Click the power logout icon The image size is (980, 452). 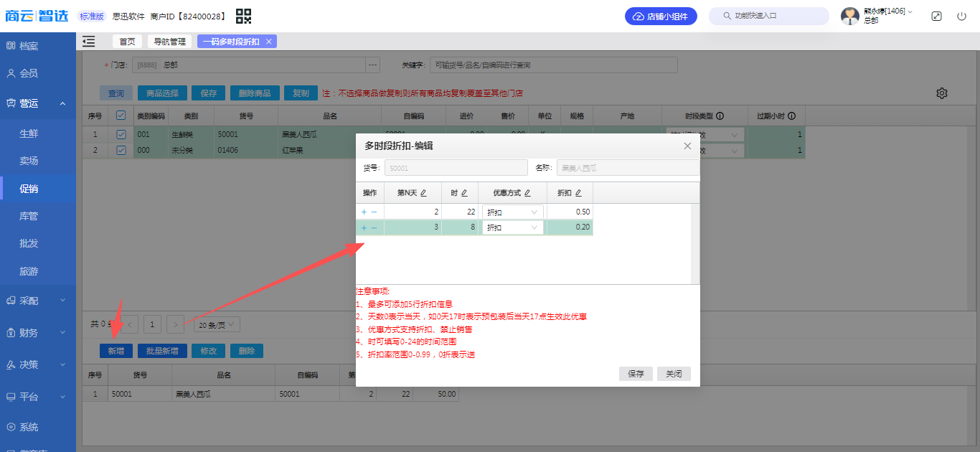pyautogui.click(x=961, y=16)
